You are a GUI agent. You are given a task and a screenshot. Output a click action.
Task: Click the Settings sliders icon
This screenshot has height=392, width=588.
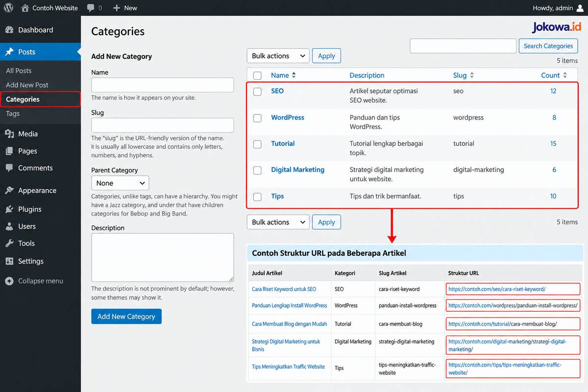(9, 261)
